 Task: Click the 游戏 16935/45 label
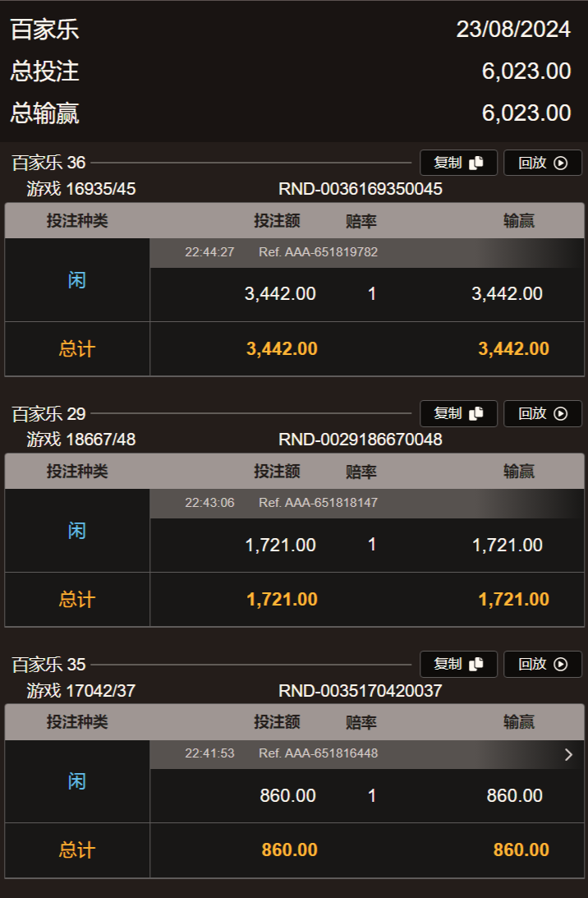81,189
